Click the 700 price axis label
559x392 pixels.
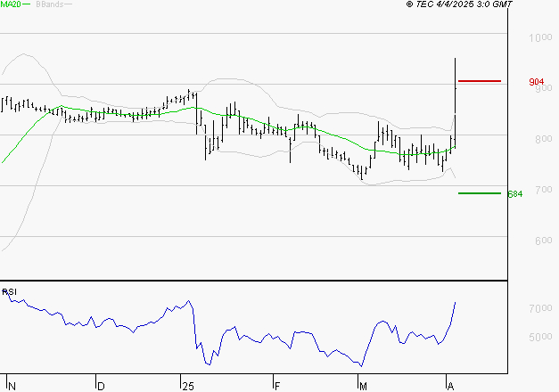coord(544,190)
